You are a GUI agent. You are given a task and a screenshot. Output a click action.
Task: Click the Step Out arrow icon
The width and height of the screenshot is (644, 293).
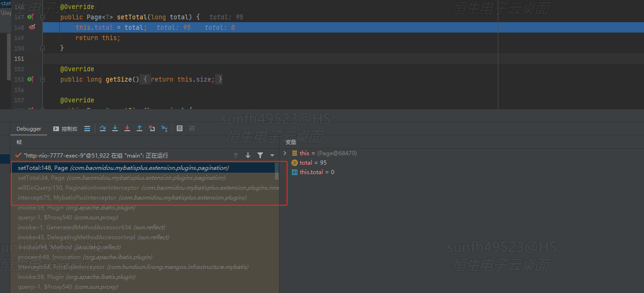(x=140, y=128)
